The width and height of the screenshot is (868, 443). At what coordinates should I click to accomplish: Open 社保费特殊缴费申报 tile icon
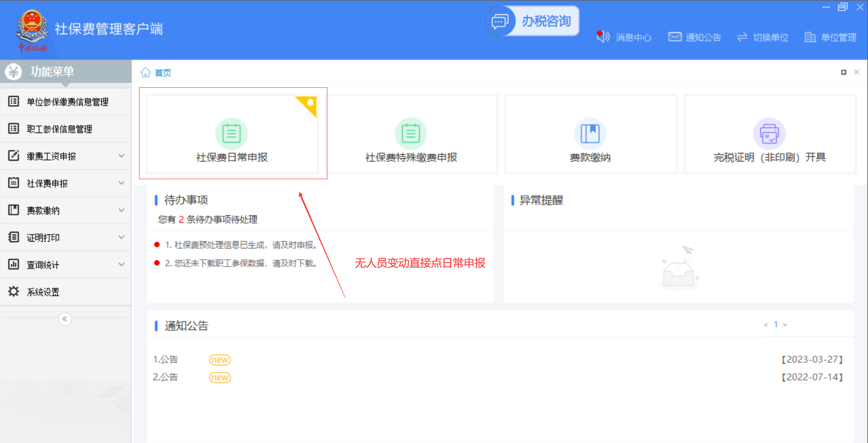411,133
